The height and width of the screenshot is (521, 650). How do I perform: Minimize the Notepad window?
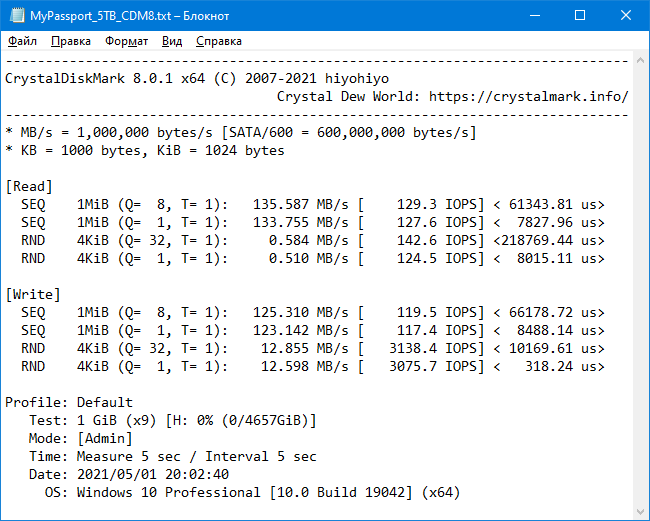[535, 15]
